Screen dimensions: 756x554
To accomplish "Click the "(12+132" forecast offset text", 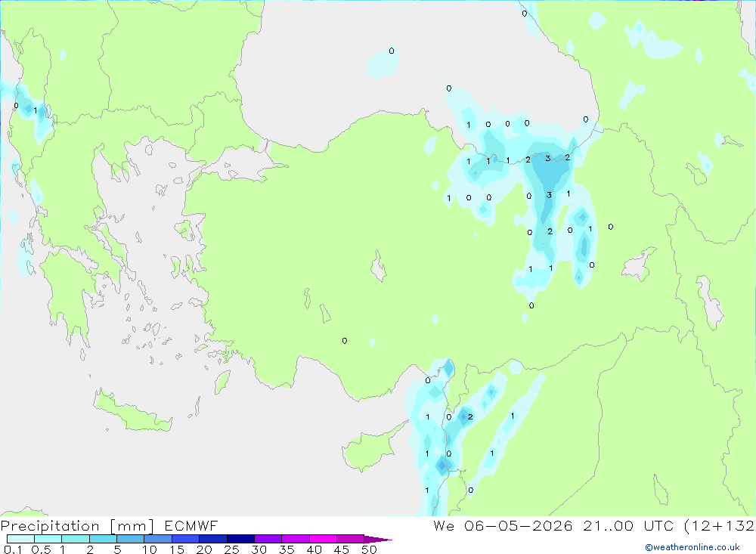I will tap(720, 526).
